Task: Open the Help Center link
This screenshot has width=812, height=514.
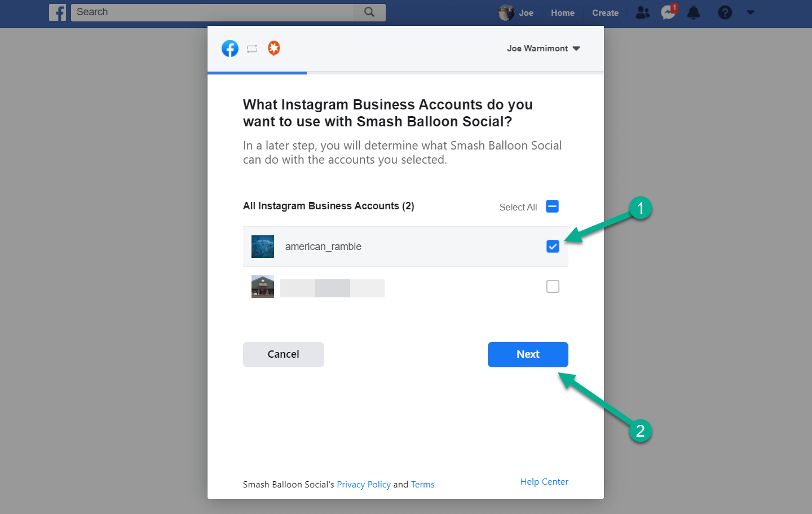Action: coord(544,482)
